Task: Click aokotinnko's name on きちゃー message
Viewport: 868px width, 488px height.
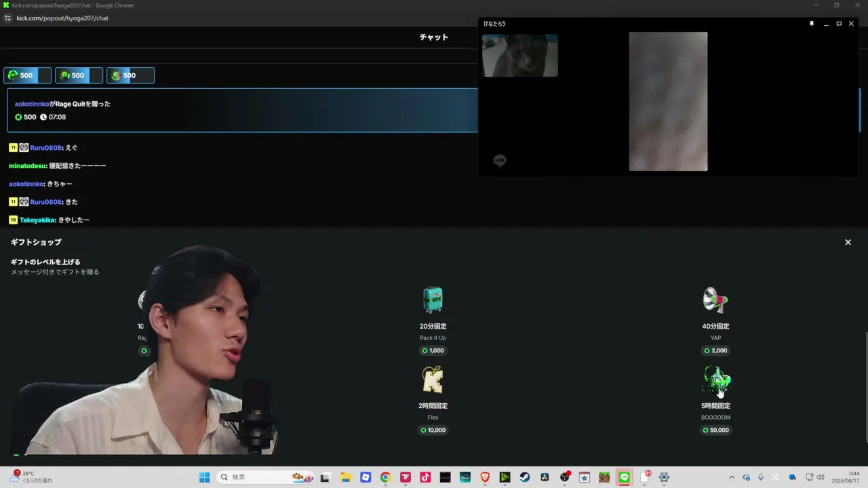Action: pyautogui.click(x=26, y=184)
